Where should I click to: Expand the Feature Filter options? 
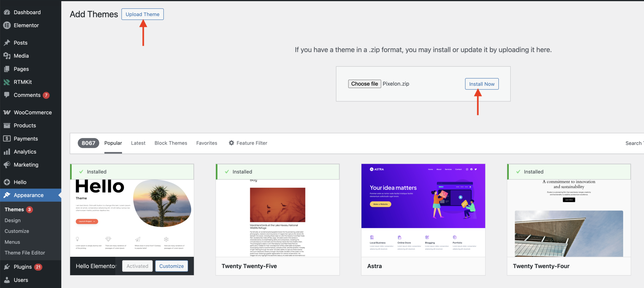[x=248, y=143]
